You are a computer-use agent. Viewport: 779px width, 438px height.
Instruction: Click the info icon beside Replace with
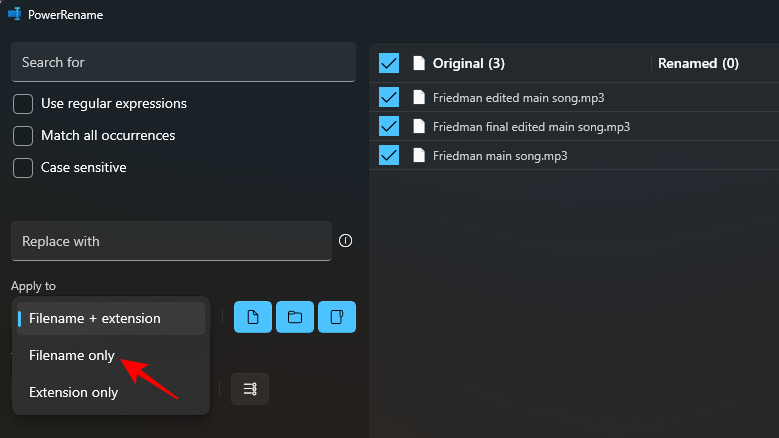(346, 241)
